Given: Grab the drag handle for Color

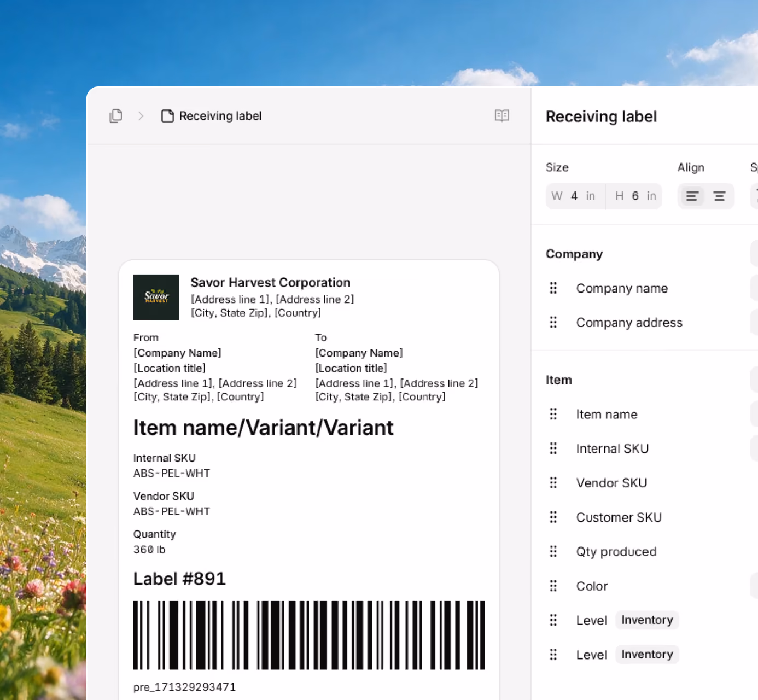Looking at the screenshot, I should pyautogui.click(x=553, y=586).
